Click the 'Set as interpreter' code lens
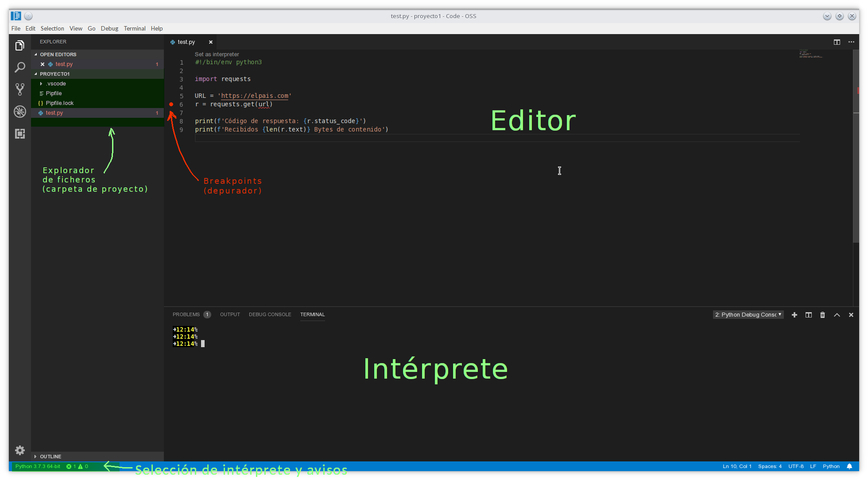The width and height of the screenshot is (868, 480). [x=217, y=54]
